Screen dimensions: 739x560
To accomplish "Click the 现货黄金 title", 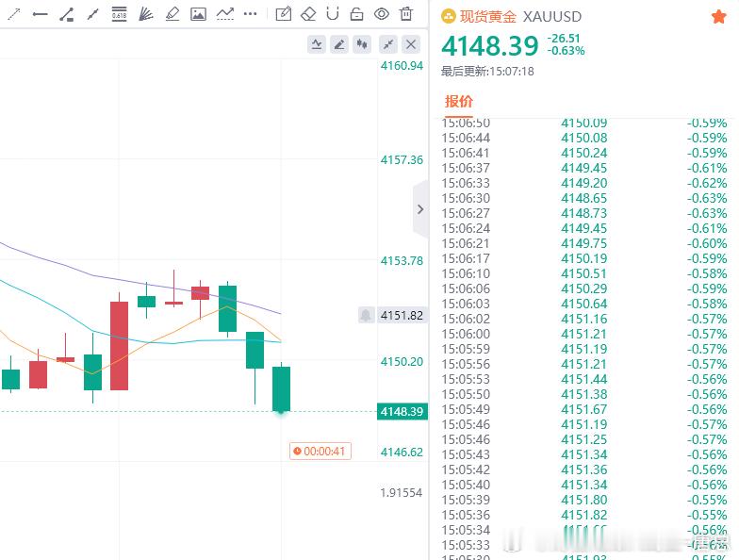I will click(x=488, y=17).
